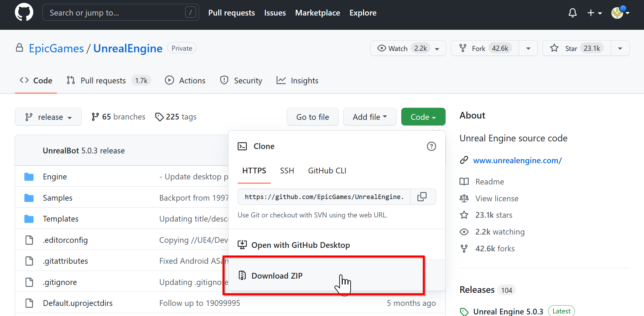
Task: Open the Add file dropdown
Action: pos(370,117)
